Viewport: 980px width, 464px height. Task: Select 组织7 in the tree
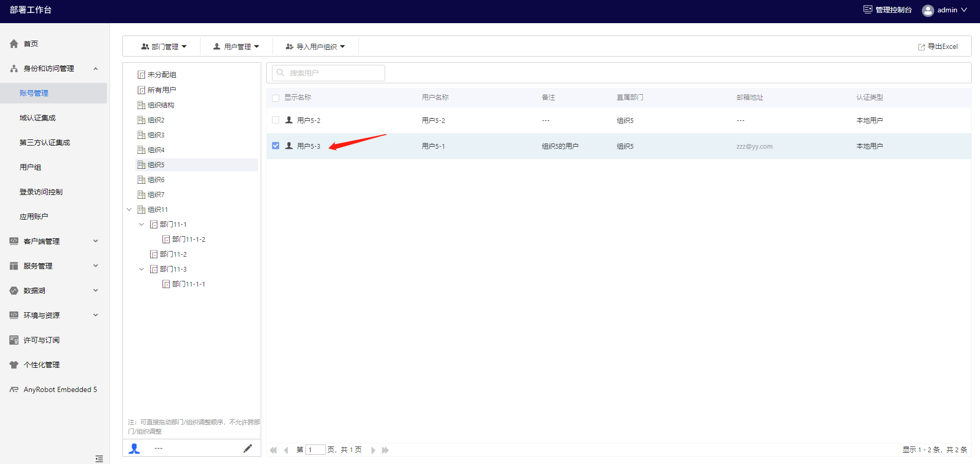click(156, 194)
